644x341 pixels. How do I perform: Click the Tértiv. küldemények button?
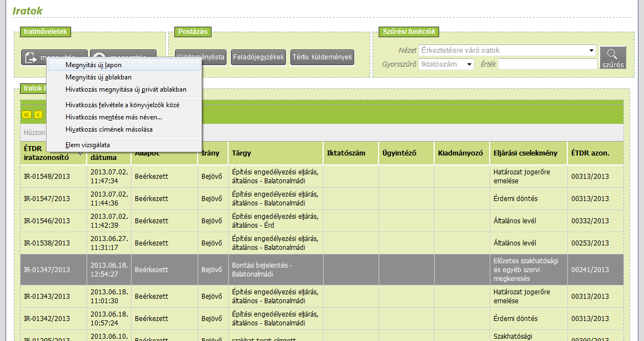pos(323,57)
